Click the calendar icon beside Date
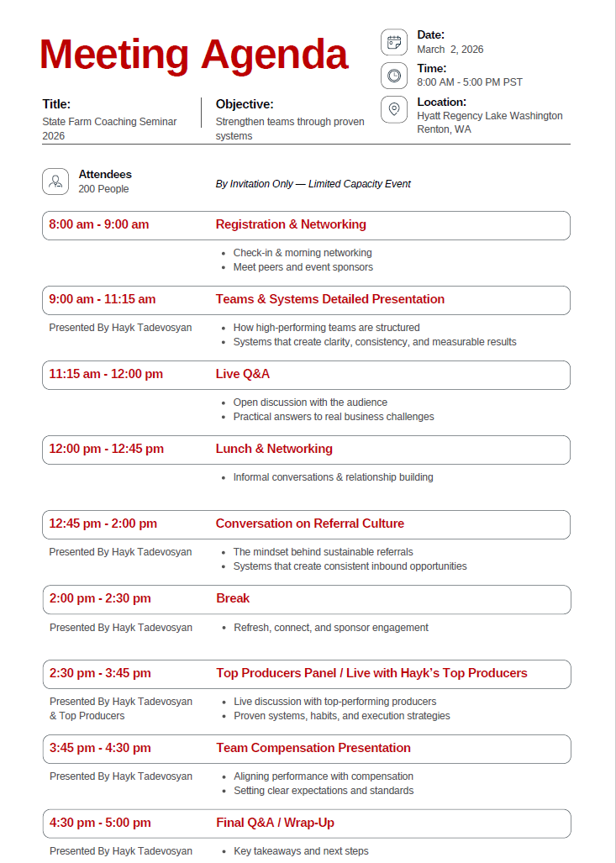The height and width of the screenshot is (863, 616). click(393, 42)
